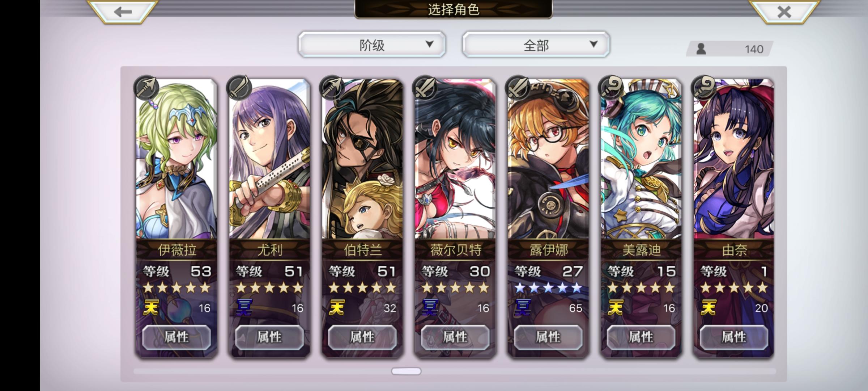Open 属性 for 由奈
Image resolution: width=868 pixels, height=391 pixels.
pos(734,337)
